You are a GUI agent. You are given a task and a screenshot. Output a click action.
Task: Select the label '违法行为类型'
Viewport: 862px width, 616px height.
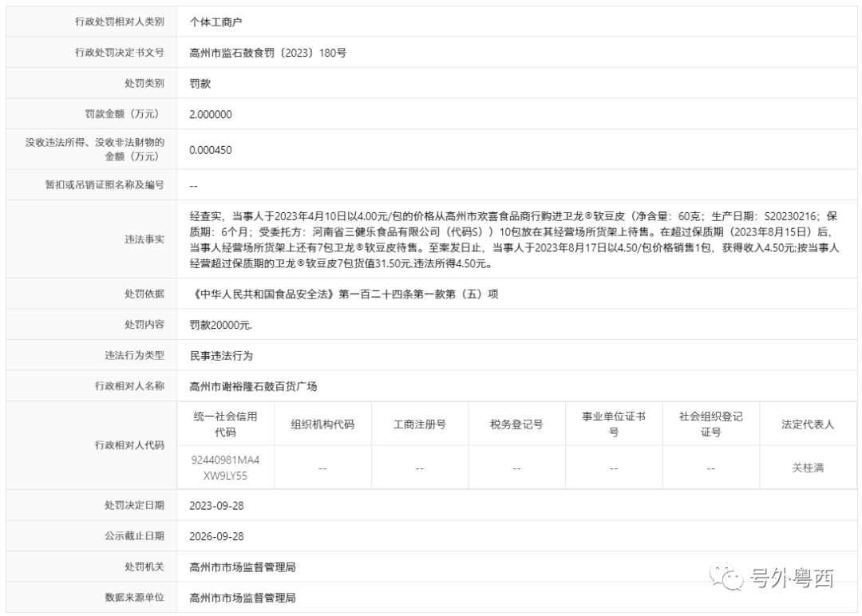tap(134, 356)
